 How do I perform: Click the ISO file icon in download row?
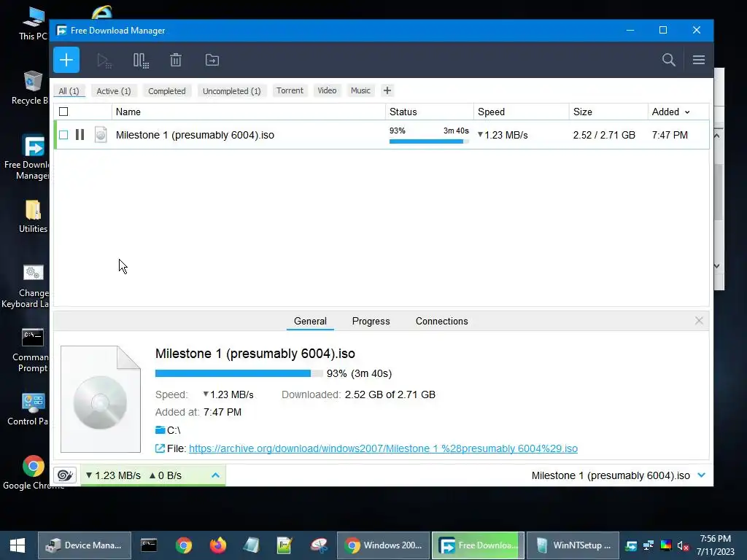(x=101, y=135)
